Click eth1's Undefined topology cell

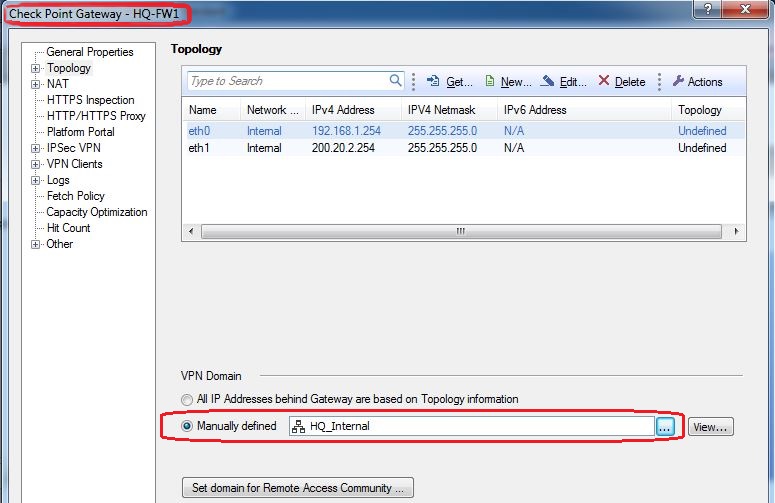tap(702, 148)
